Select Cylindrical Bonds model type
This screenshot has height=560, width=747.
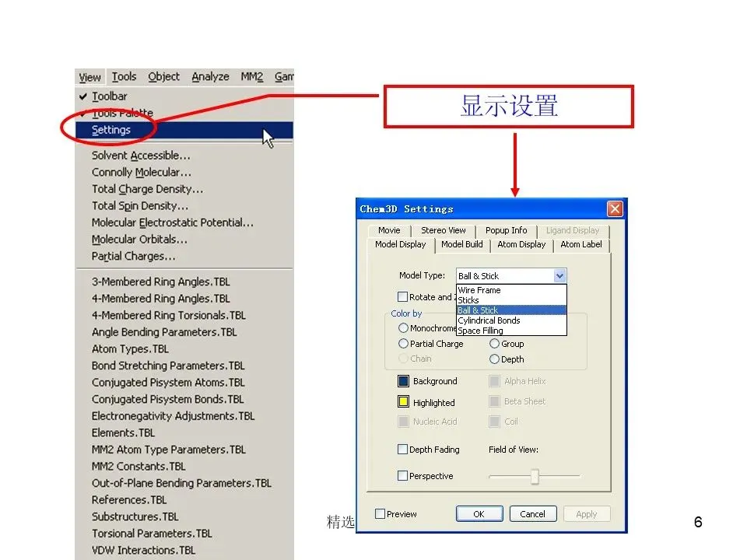(511, 320)
